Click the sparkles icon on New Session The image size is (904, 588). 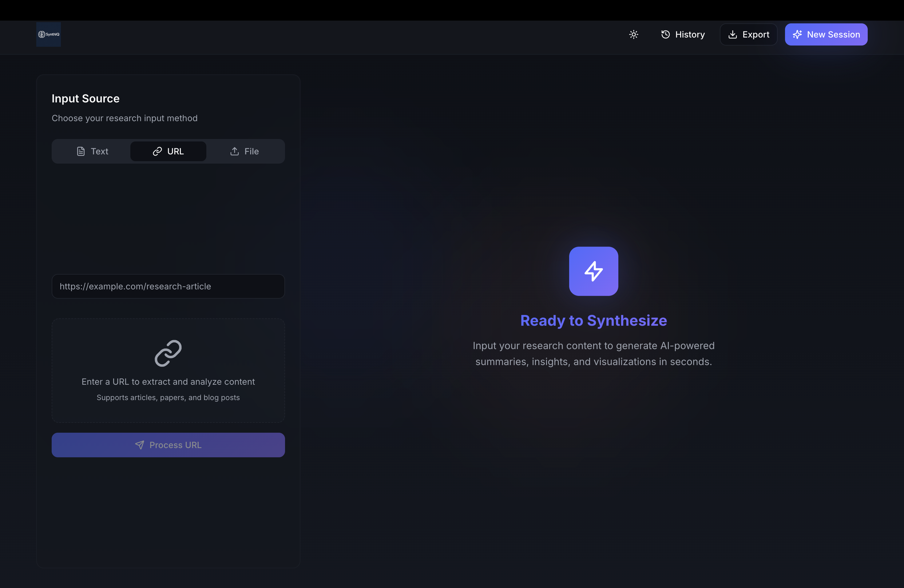point(797,34)
